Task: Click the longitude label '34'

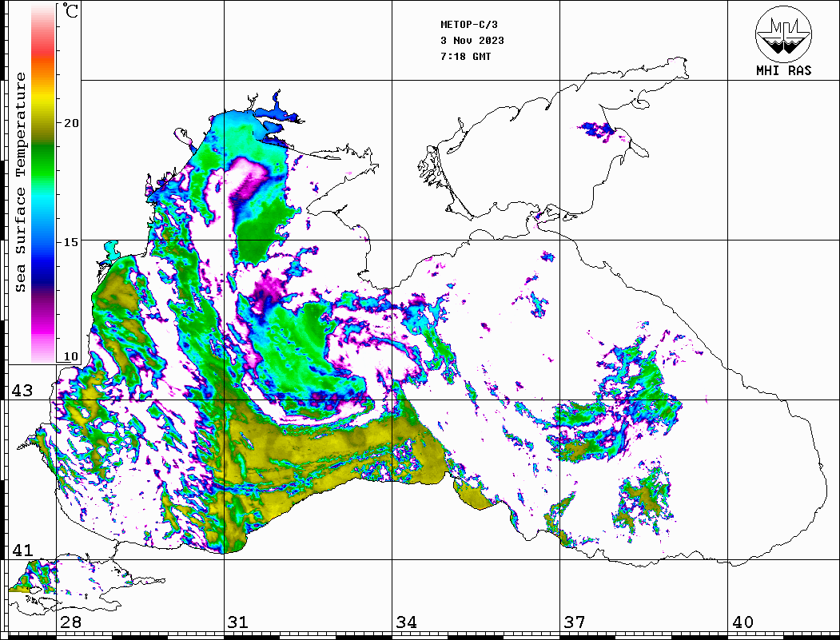Action: click(x=406, y=622)
